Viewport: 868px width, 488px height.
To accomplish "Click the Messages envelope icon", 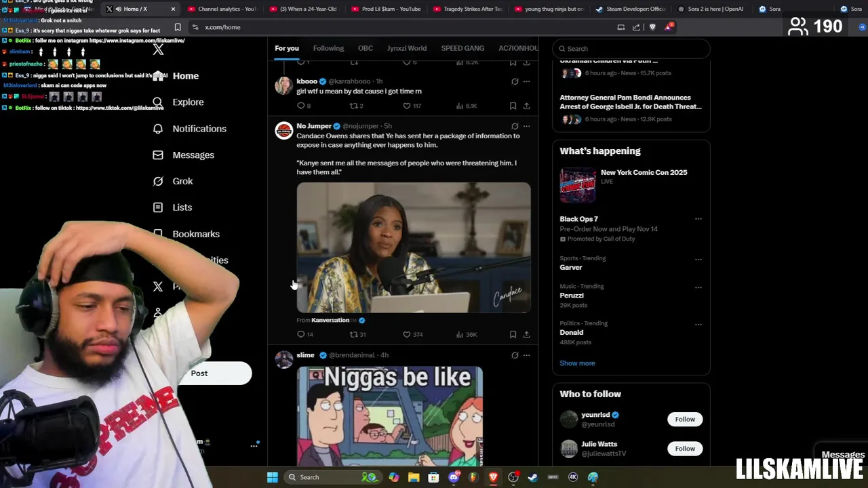I will pos(158,155).
